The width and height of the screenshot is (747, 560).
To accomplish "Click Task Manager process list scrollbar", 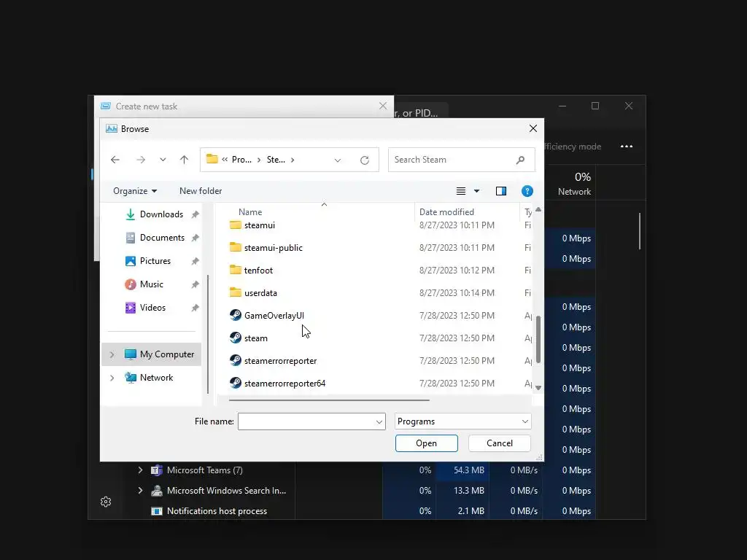I will pyautogui.click(x=639, y=231).
